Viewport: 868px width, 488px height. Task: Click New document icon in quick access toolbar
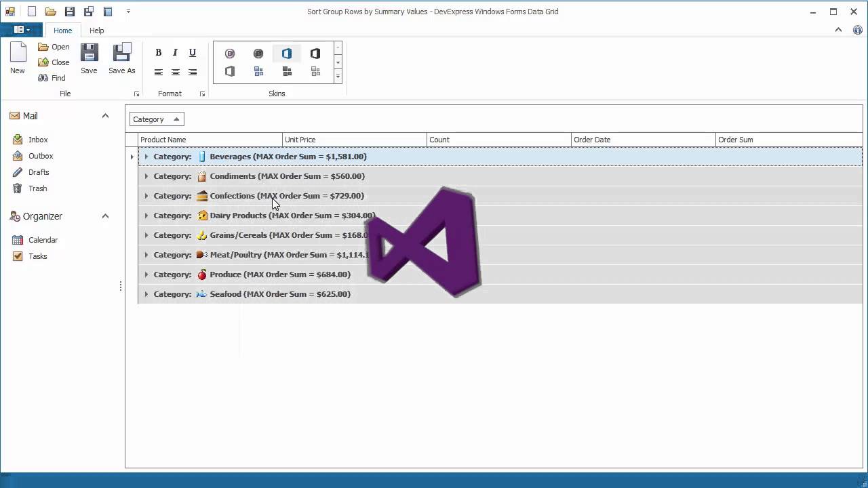(x=31, y=12)
